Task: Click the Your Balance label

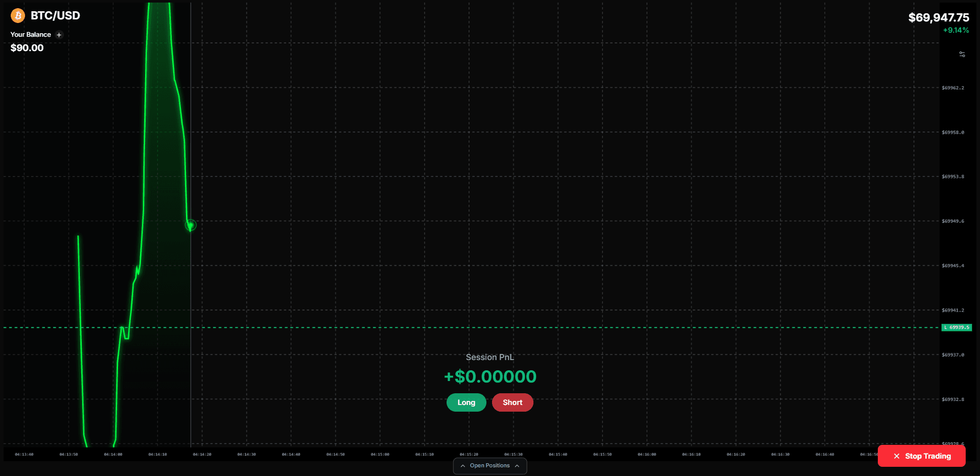Action: coord(31,35)
